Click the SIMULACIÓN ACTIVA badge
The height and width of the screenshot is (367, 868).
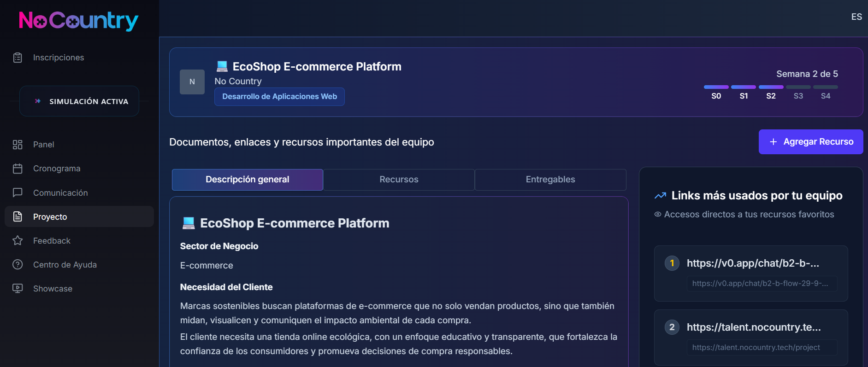(79, 101)
